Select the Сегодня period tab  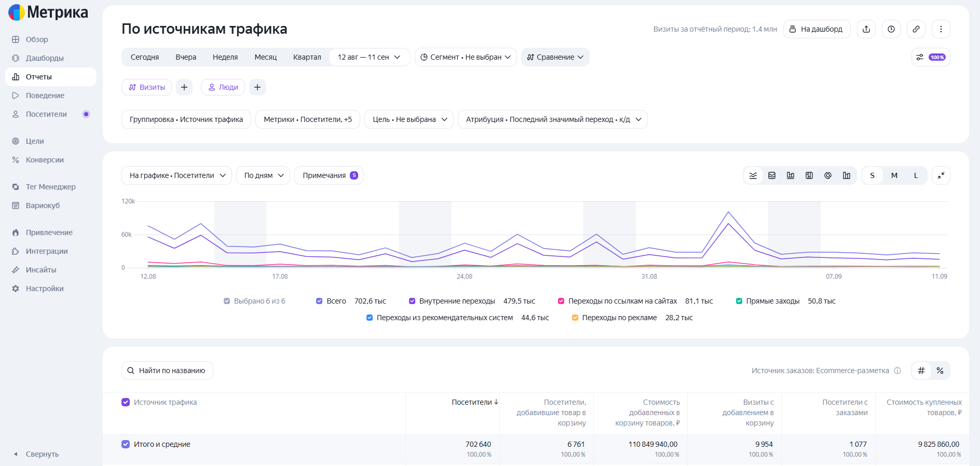point(145,57)
